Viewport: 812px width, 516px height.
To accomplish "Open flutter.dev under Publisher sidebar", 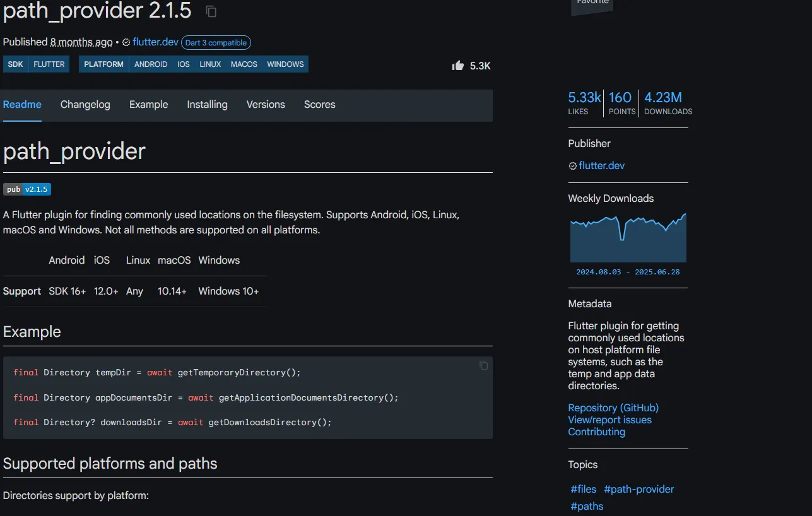I will [602, 166].
